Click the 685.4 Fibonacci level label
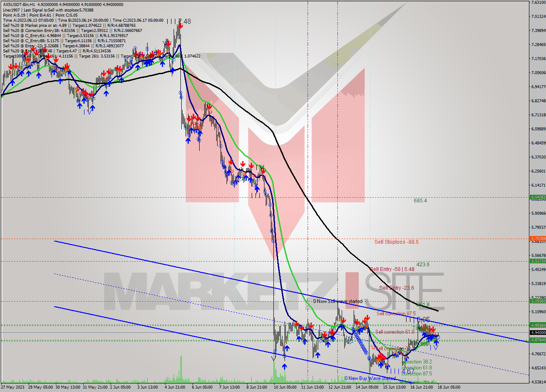The height and width of the screenshot is (392, 546). click(x=420, y=200)
